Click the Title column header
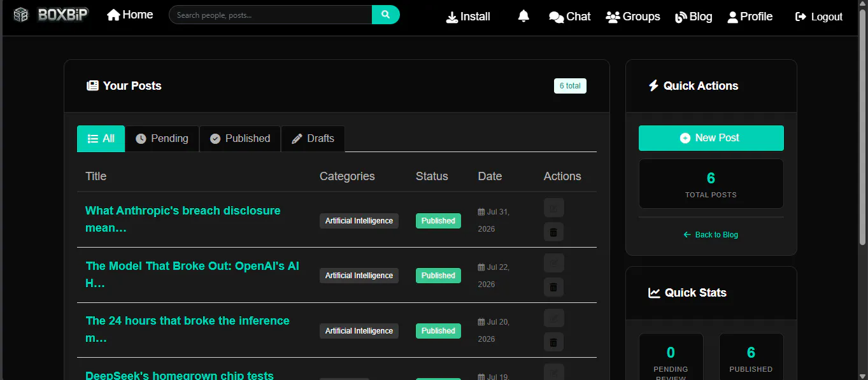The image size is (868, 380). tap(96, 176)
